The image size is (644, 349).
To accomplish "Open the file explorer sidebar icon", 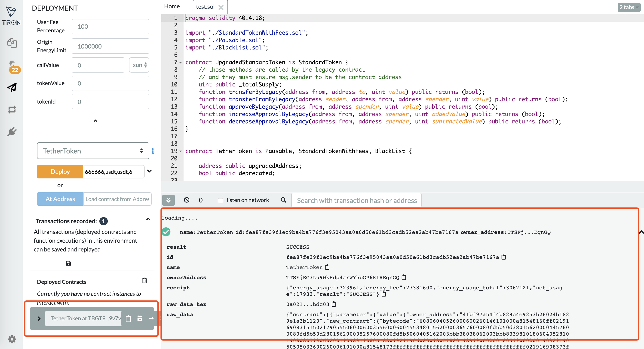I will (12, 43).
